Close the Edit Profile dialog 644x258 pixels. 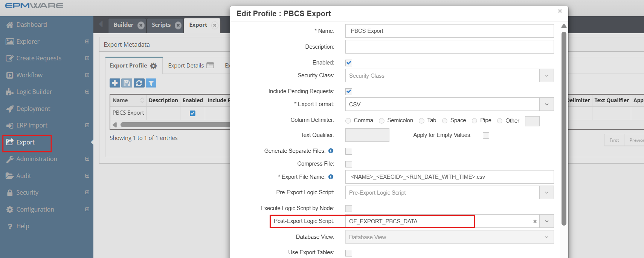[x=560, y=11]
